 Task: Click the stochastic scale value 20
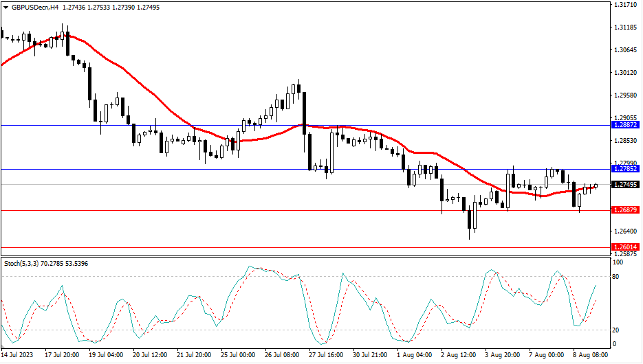point(617,330)
